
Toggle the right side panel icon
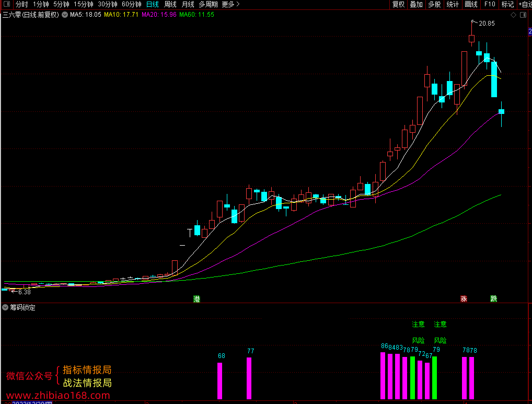click(x=523, y=15)
